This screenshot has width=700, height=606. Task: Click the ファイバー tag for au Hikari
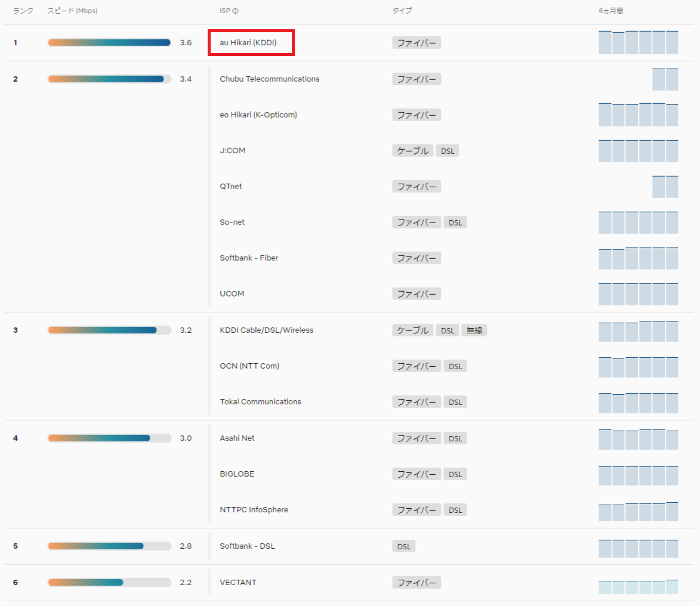pyautogui.click(x=417, y=43)
